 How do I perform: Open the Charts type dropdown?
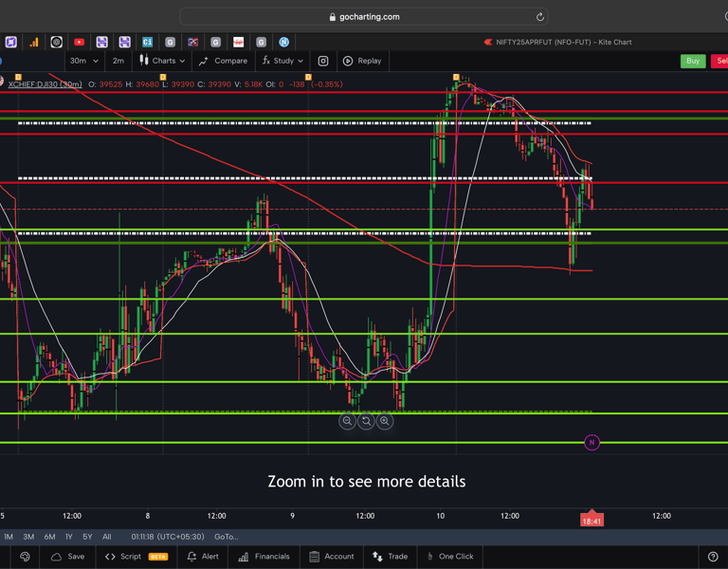click(162, 61)
